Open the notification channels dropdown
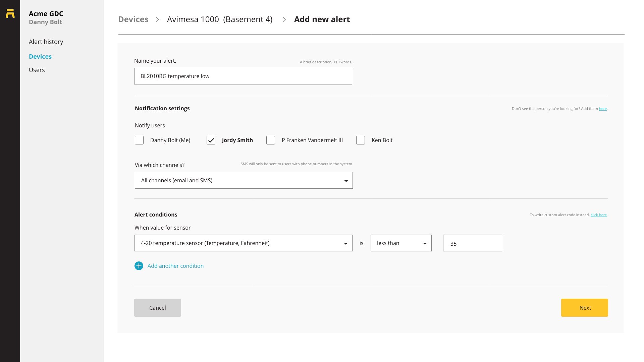This screenshot has width=644, height=362. 244,180
